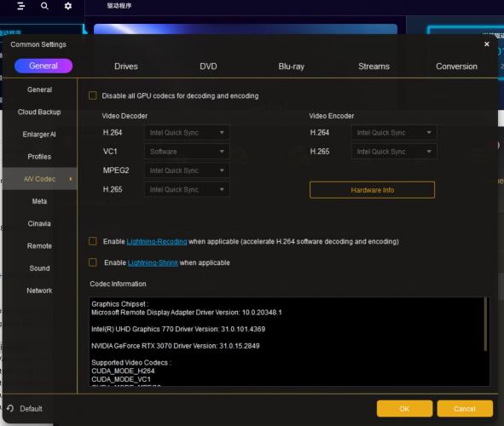The width and height of the screenshot is (504, 426).
Task: Click the Intel UHD Graphics 770 line
Action: (178, 329)
